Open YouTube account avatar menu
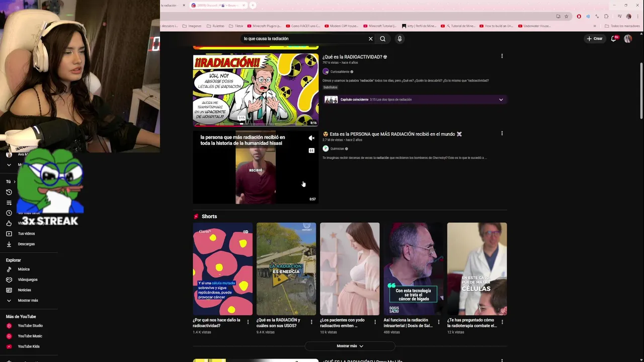This screenshot has height=362, width=644. tap(628, 39)
